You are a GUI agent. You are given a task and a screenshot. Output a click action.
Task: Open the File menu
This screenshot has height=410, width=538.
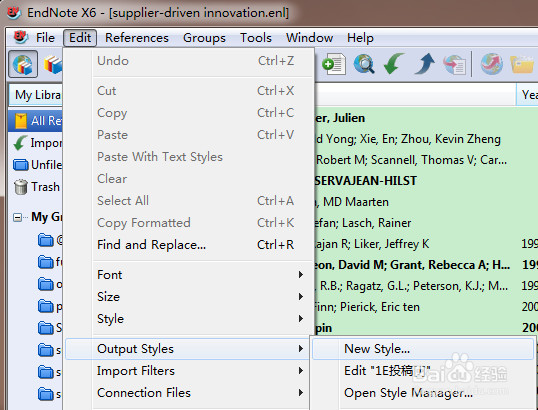(45, 37)
